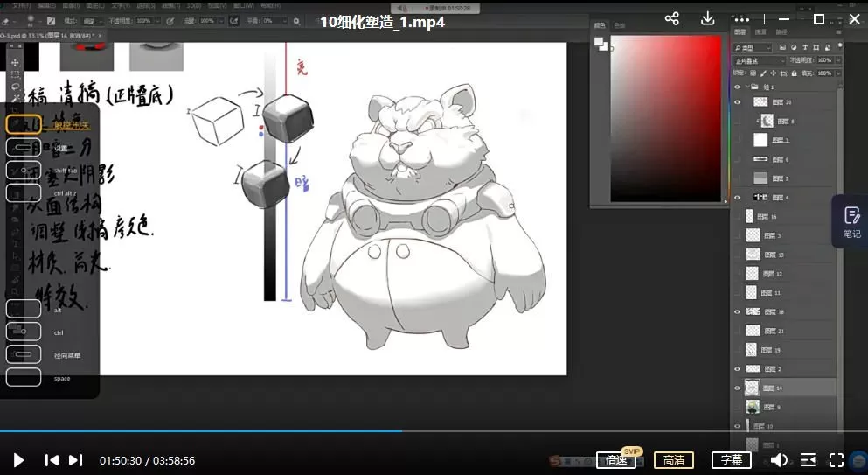Image resolution: width=868 pixels, height=475 pixels.
Task: Open the three-dot more options menu
Action: click(741, 19)
